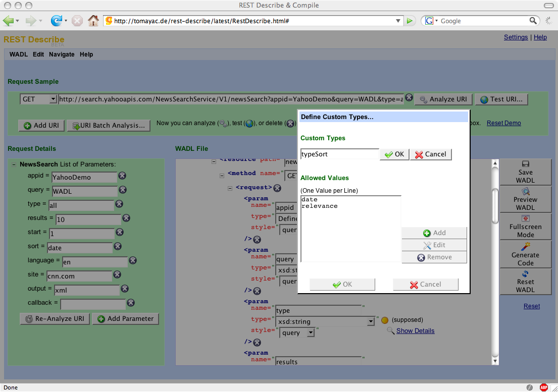
Task: Delete the query param in the WADL file
Action: 257,291
